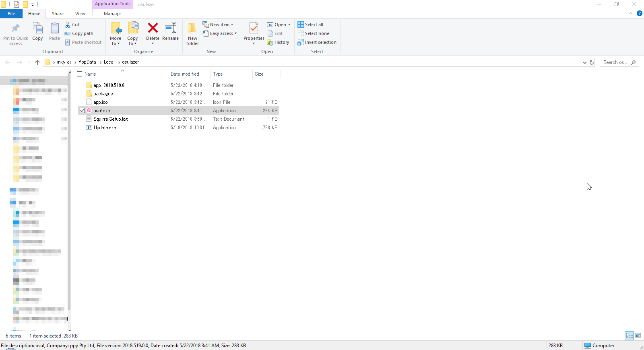Switch to the View ribbon tab
The width and height of the screenshot is (644, 350).
pyautogui.click(x=80, y=14)
